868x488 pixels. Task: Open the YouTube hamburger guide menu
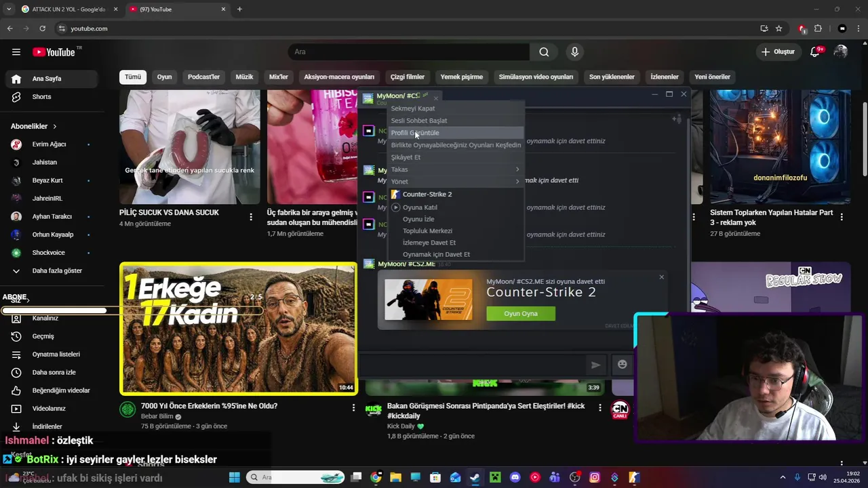coord(16,52)
